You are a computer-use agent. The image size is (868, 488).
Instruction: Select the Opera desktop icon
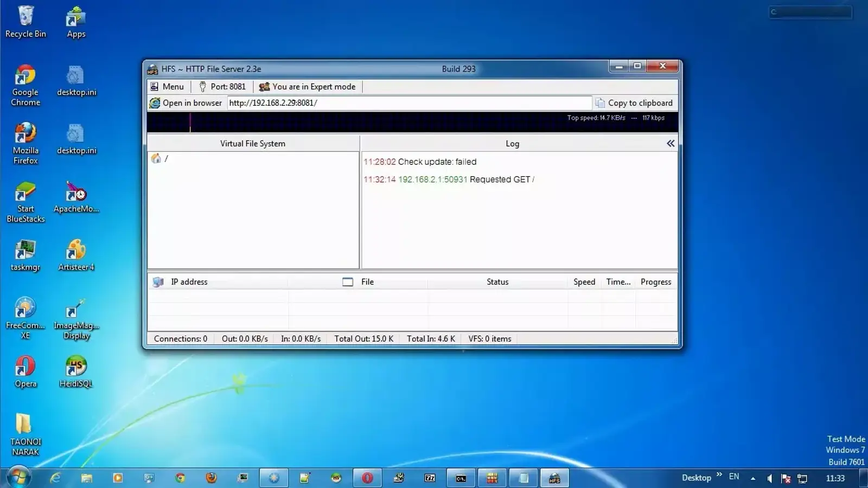[x=25, y=372]
